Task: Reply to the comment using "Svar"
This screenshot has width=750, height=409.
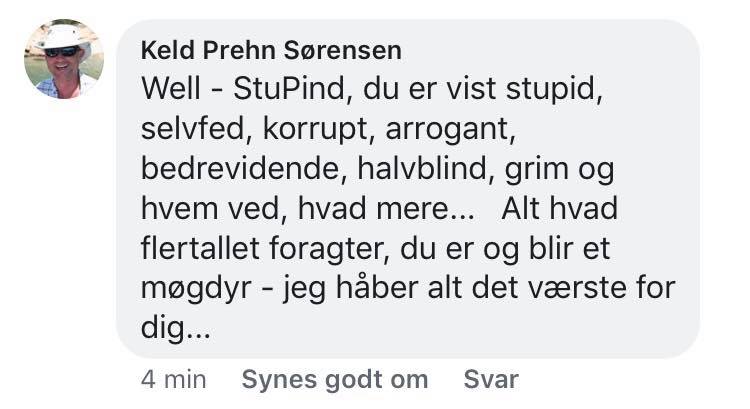Action: pyautogui.click(x=491, y=380)
